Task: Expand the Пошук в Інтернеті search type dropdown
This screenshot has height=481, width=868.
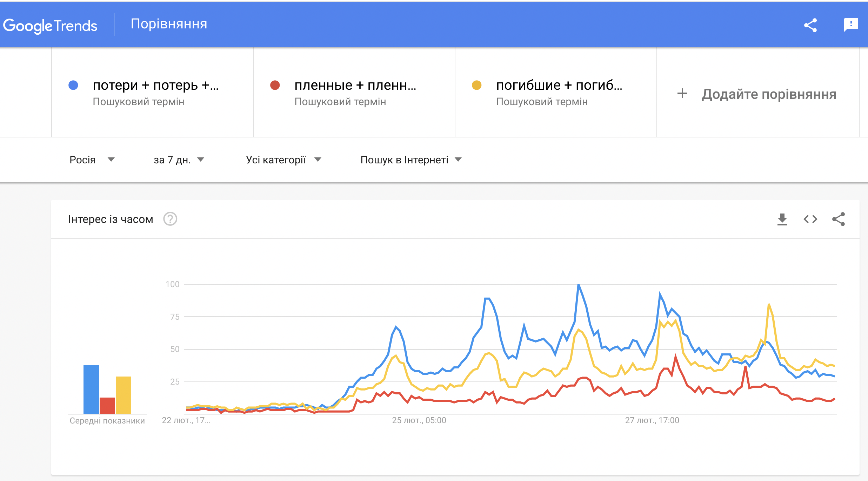Action: [411, 160]
